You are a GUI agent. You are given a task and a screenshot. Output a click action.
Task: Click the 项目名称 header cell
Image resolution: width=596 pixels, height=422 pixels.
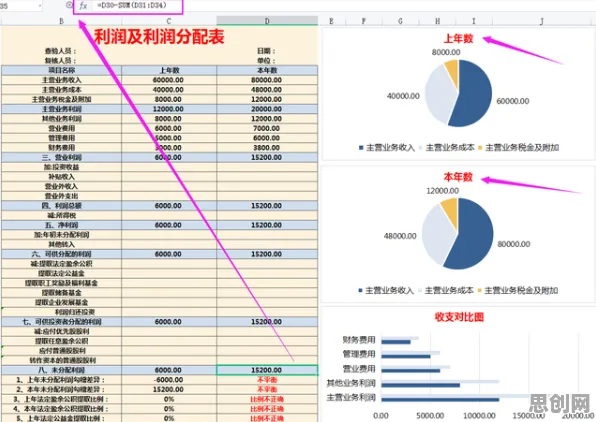pyautogui.click(x=62, y=70)
